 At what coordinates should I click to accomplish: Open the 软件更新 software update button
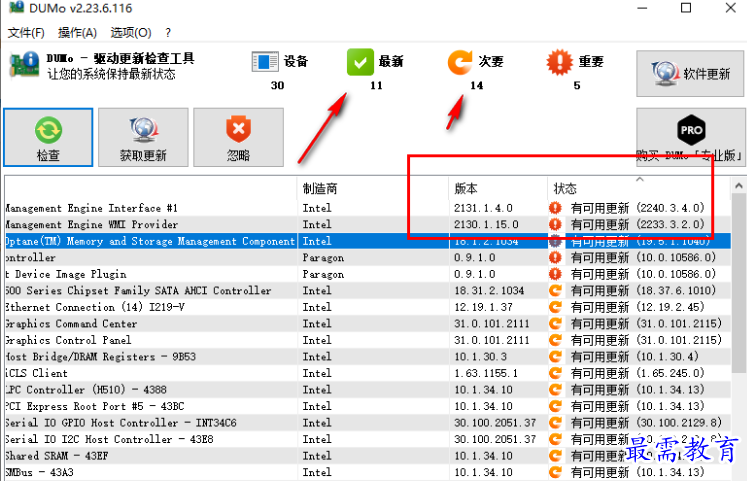690,74
